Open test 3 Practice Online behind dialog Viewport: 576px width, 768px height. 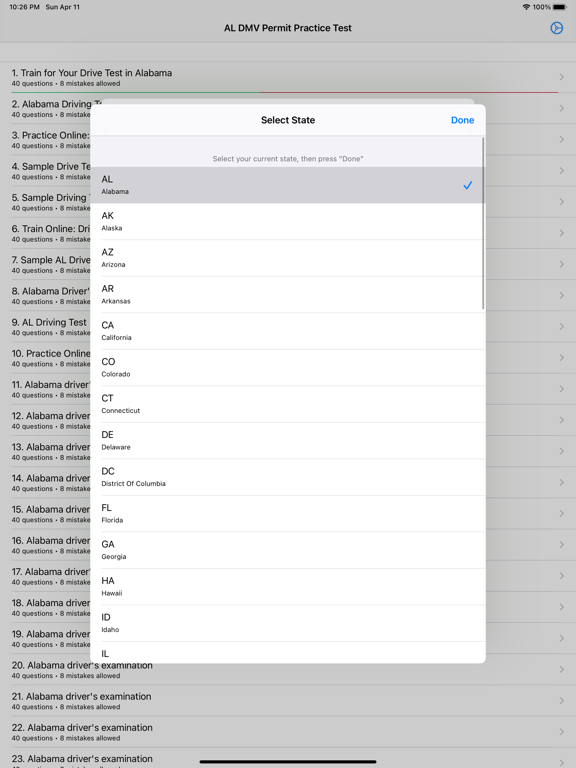(x=45, y=140)
